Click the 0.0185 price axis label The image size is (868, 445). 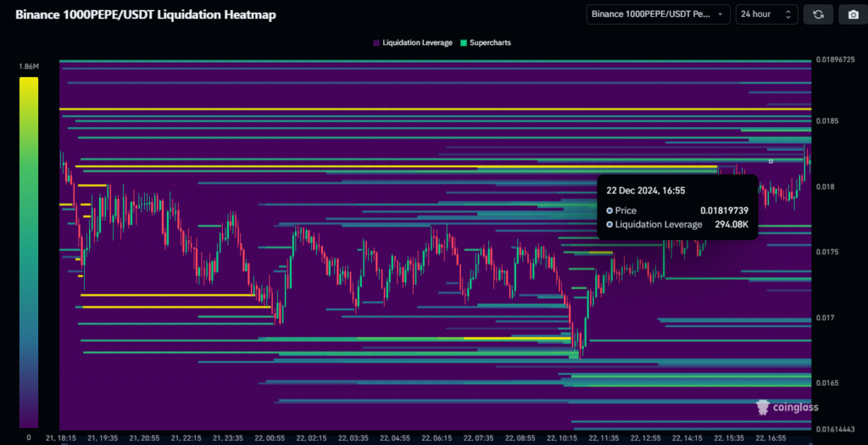(827, 120)
